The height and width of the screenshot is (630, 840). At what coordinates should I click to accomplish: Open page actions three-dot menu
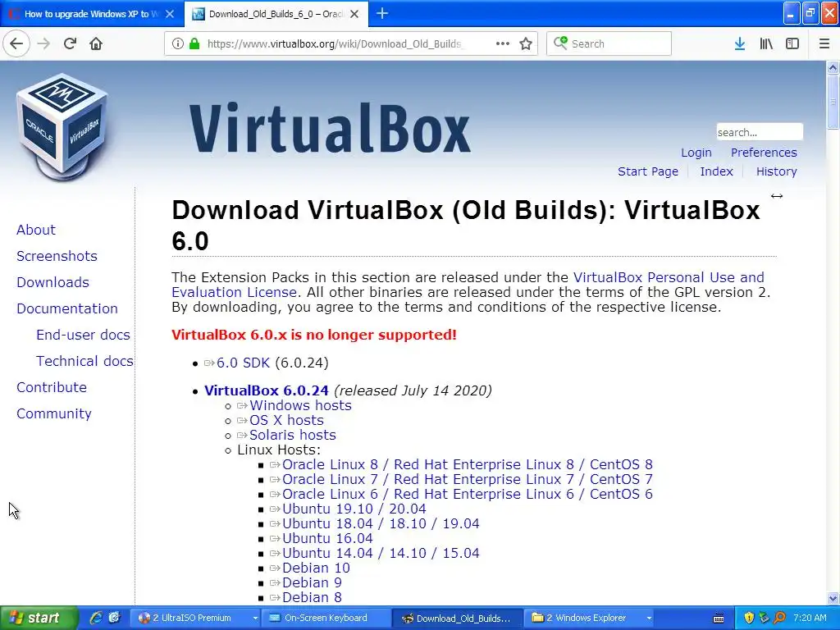tap(503, 43)
